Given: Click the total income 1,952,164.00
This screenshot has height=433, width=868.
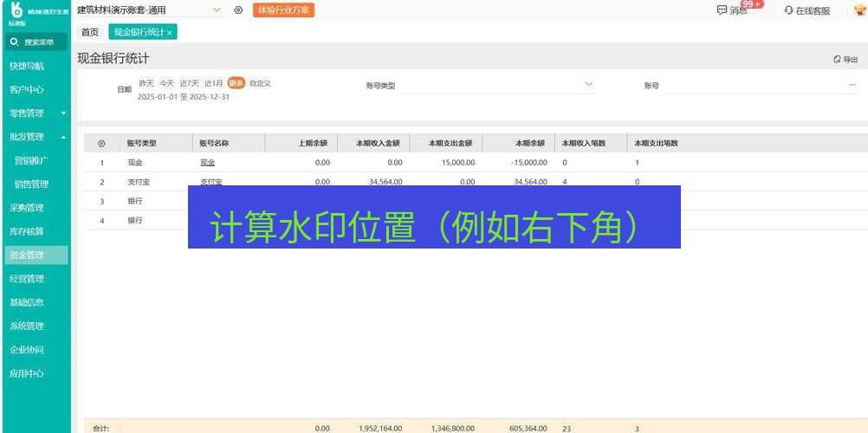Looking at the screenshot, I should (x=380, y=429).
